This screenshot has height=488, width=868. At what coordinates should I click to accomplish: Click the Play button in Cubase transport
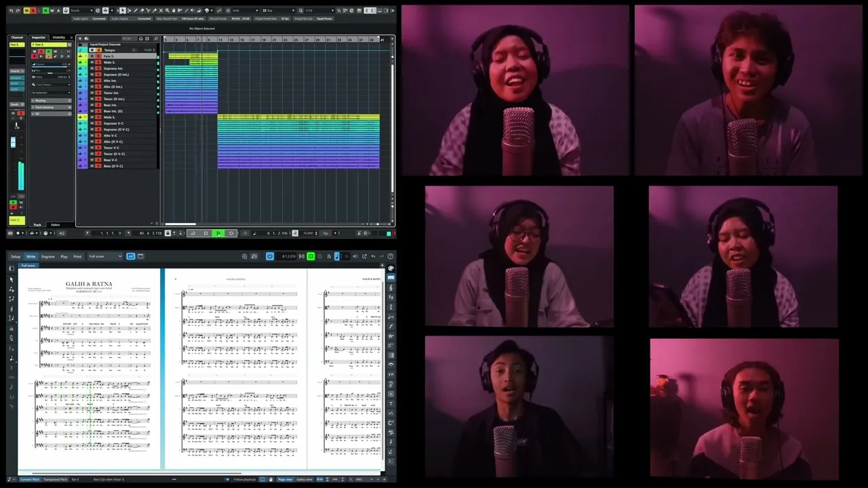pyautogui.click(x=218, y=233)
